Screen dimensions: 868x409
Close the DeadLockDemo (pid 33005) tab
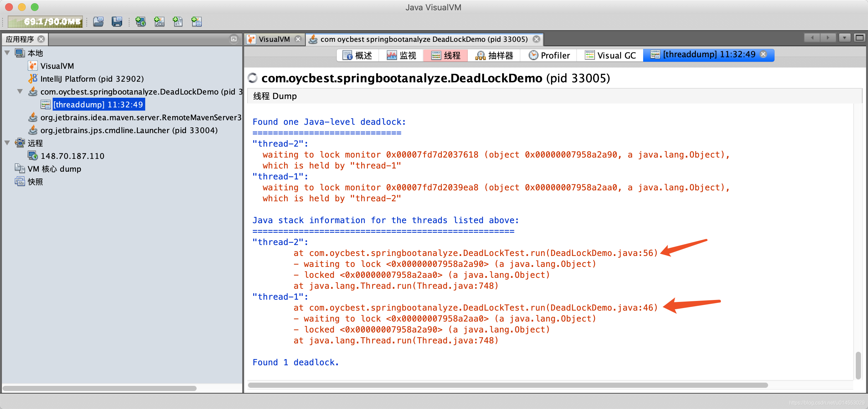[536, 39]
